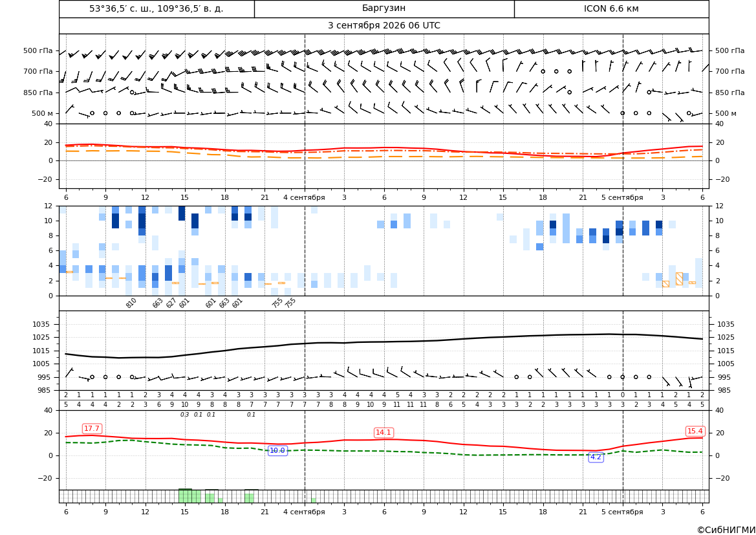Click the ICON 6.6 км model label
Image resolution: width=756 pixels, height=535 pixels.
pos(611,8)
